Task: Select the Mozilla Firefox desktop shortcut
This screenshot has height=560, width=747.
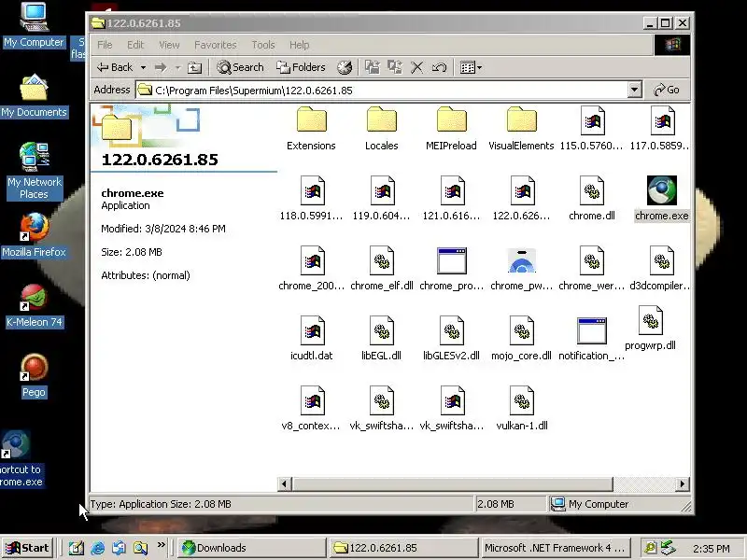Action: pyautogui.click(x=34, y=235)
